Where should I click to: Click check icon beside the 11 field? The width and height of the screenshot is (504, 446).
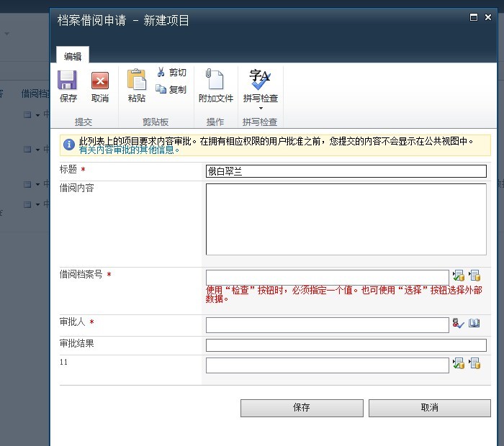(x=459, y=363)
